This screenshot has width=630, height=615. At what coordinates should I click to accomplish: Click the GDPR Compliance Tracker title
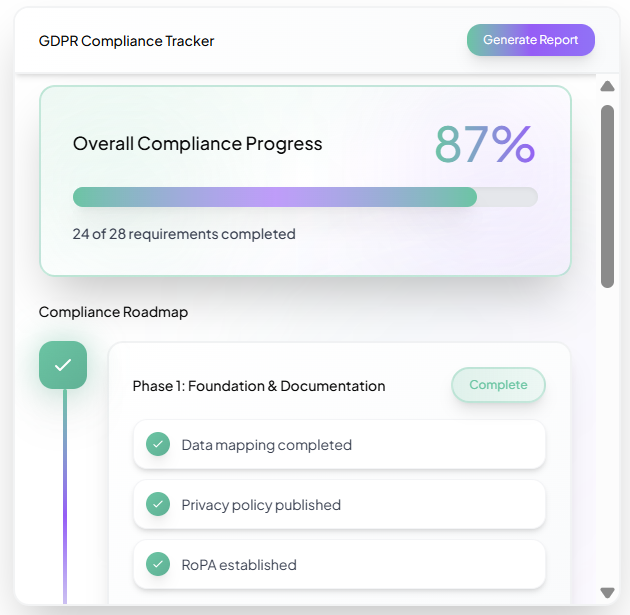126,41
